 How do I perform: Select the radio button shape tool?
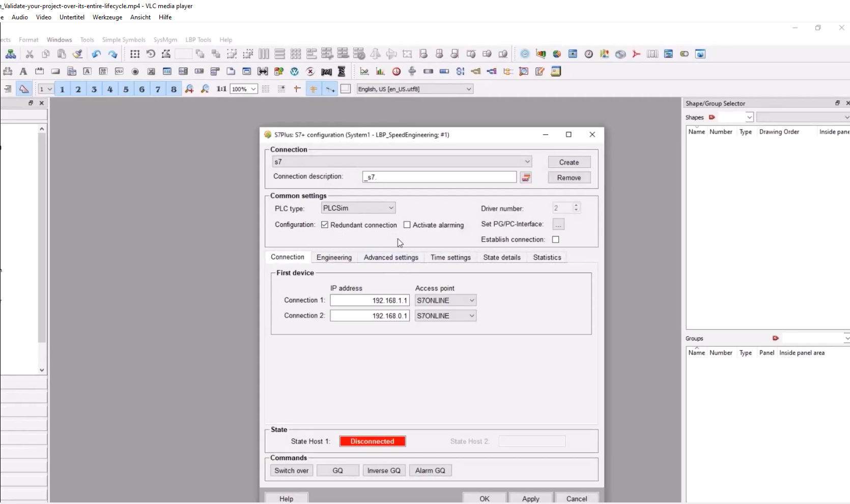click(135, 71)
